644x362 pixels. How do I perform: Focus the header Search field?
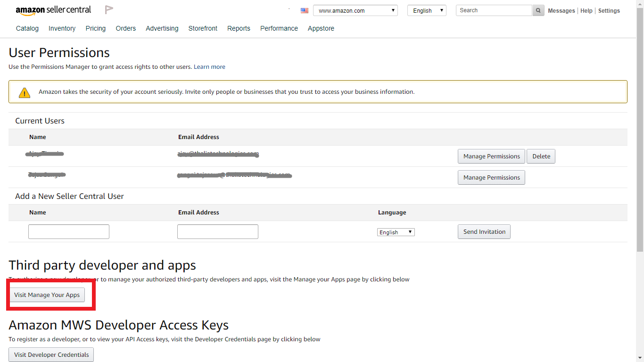494,10
